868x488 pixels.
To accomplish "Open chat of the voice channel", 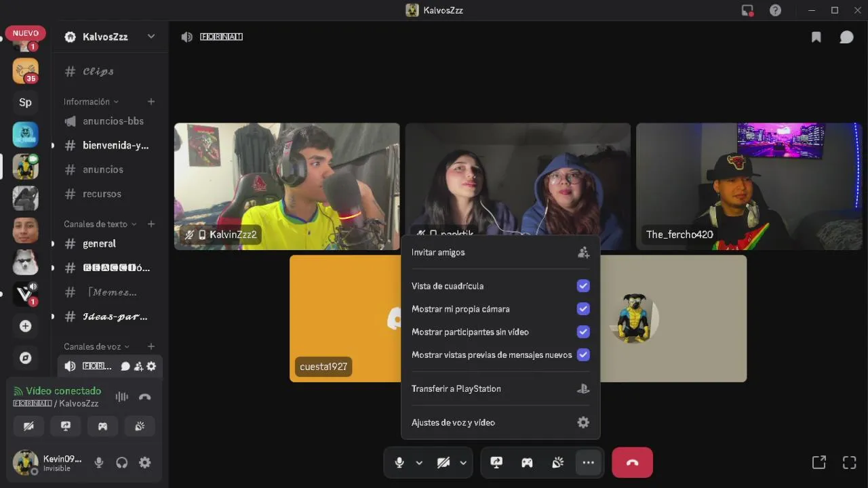I will pos(125,366).
